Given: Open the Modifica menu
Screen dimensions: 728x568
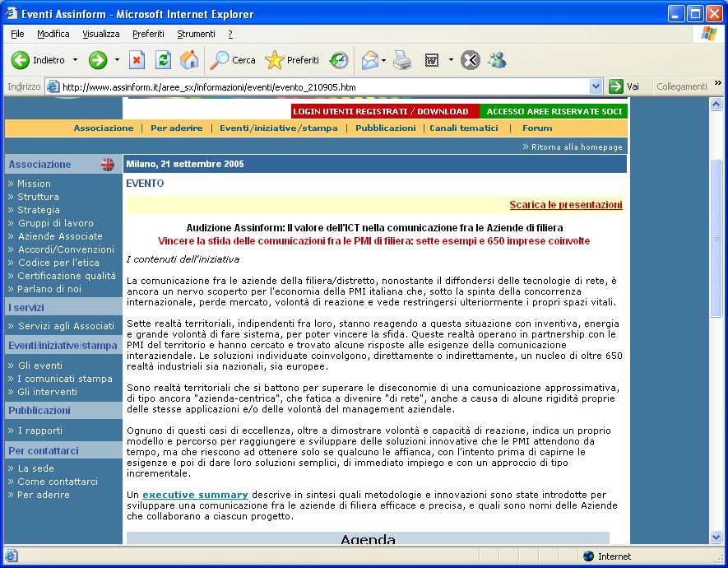Looking at the screenshot, I should coord(53,34).
